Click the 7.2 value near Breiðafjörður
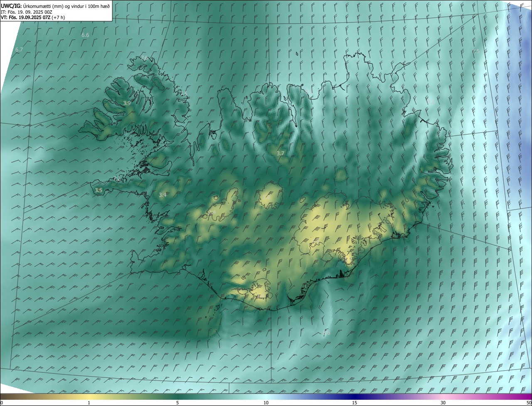Image resolution: width=532 pixels, height=406 pixels. pyautogui.click(x=117, y=179)
